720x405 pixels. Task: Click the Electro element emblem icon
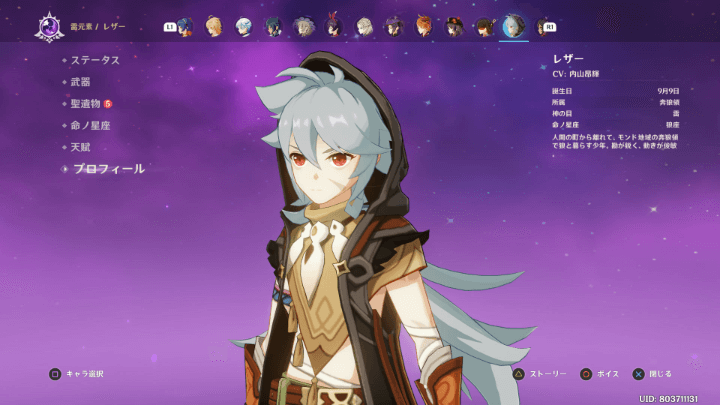pos(49,27)
